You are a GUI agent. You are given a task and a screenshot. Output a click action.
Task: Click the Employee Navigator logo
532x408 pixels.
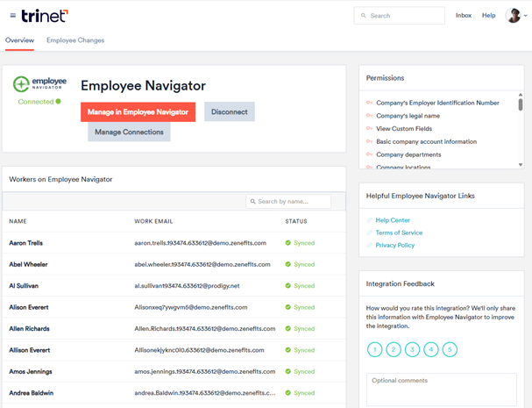point(39,84)
